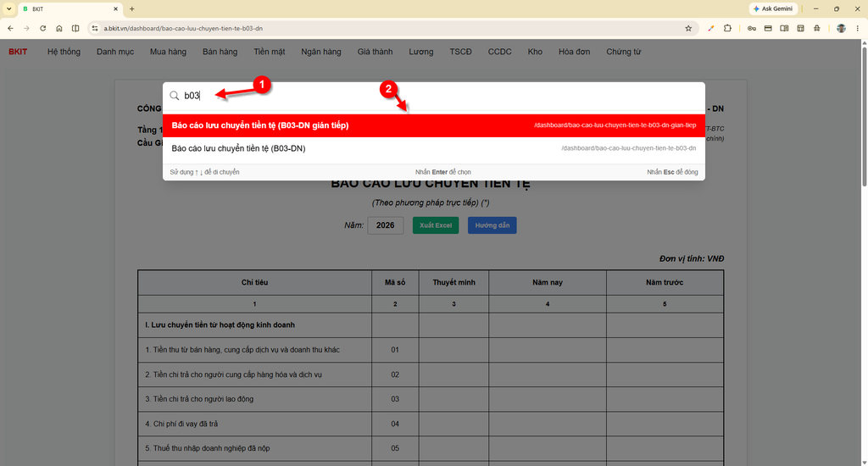The image size is (868, 466).
Task: Open the Lương menu
Action: coord(420,52)
